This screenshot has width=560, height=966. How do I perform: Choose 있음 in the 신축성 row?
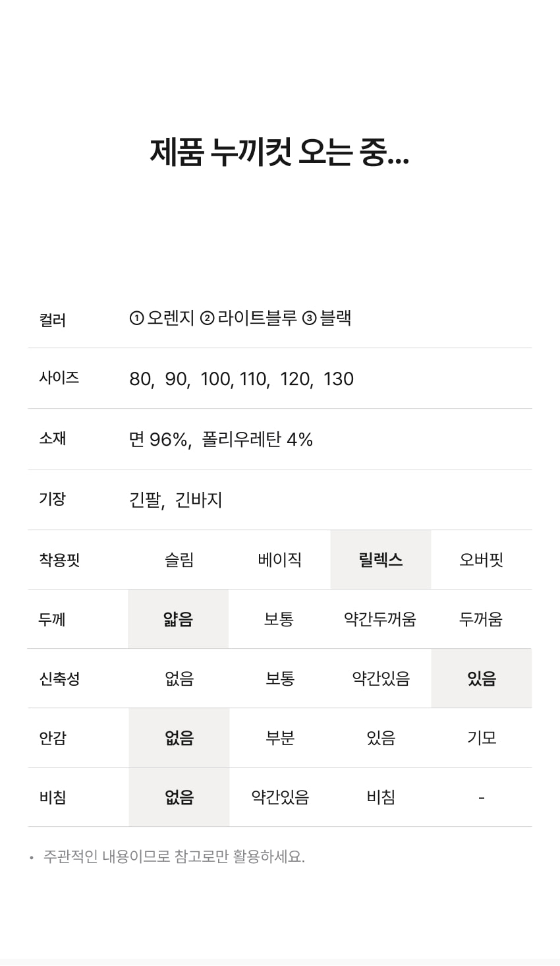(481, 679)
